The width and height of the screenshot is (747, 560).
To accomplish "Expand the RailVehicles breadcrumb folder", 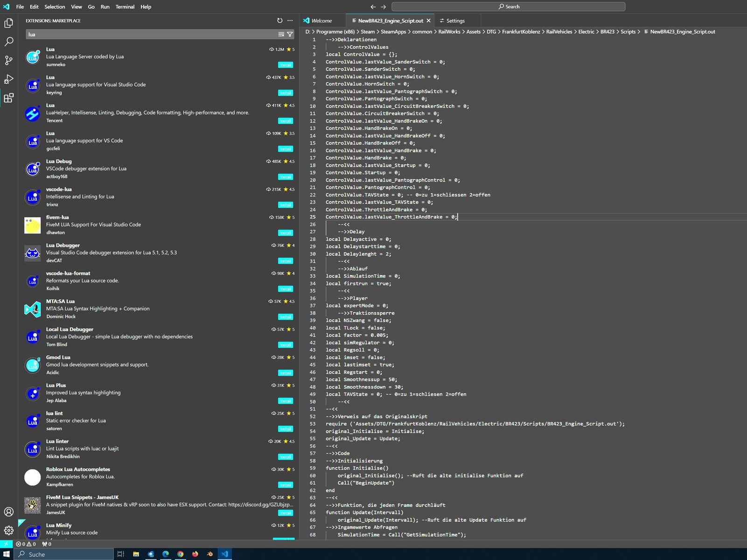I will [559, 32].
